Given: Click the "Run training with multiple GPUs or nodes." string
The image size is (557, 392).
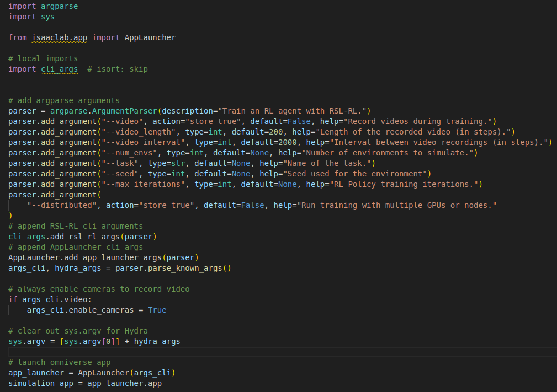Looking at the screenshot, I should (x=397, y=205).
